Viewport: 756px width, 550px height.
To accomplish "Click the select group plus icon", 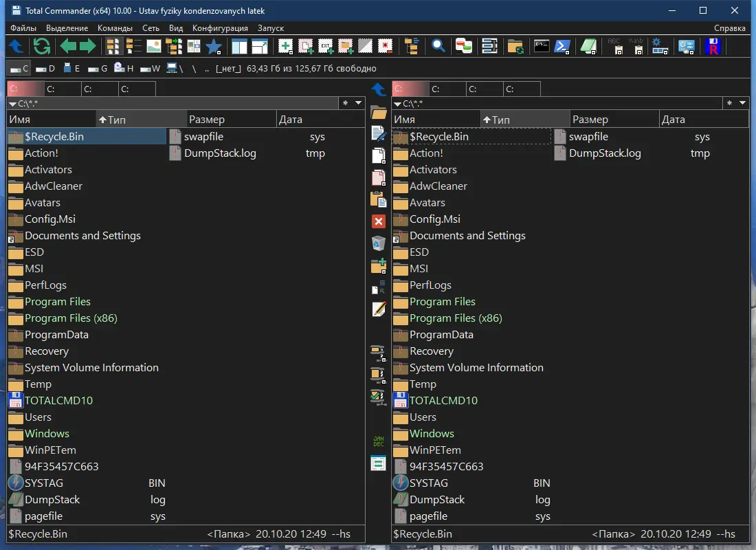I will point(285,46).
